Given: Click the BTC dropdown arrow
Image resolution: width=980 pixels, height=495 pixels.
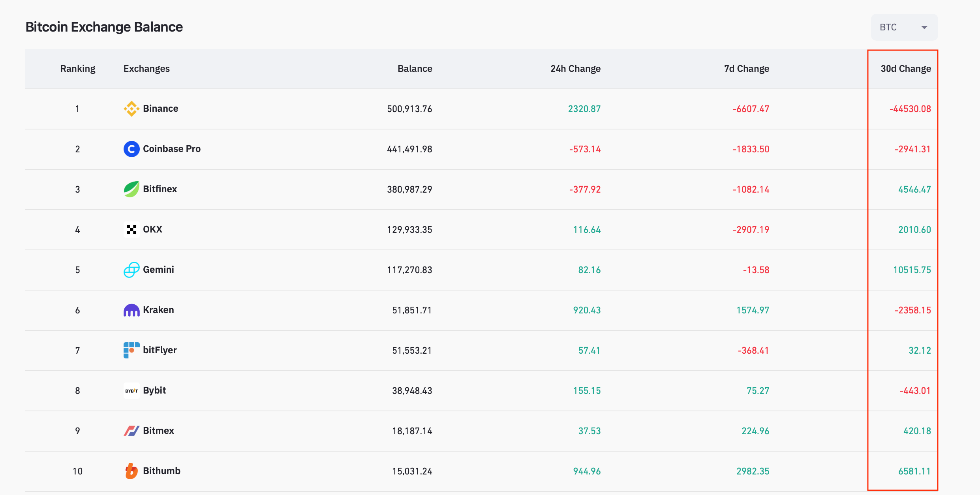Looking at the screenshot, I should coord(924,28).
